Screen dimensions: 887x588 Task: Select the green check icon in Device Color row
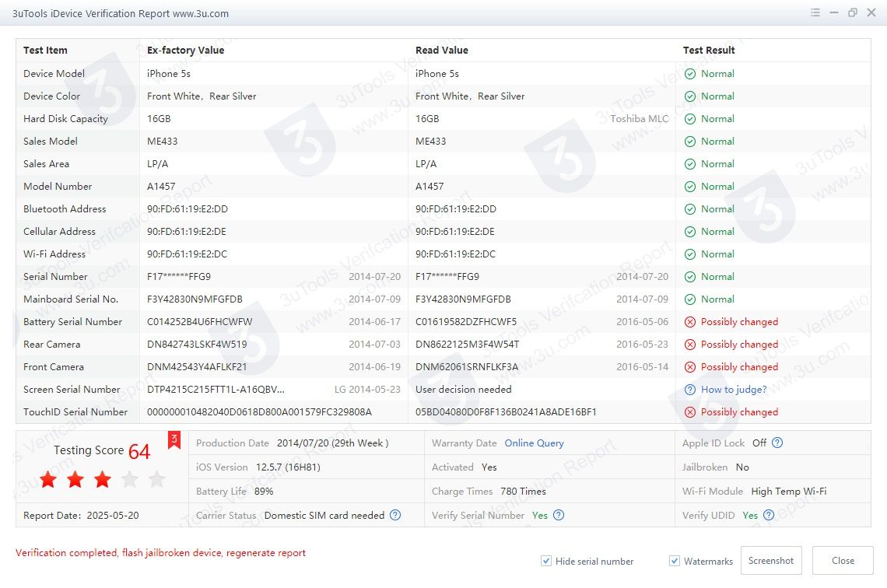pyautogui.click(x=690, y=96)
